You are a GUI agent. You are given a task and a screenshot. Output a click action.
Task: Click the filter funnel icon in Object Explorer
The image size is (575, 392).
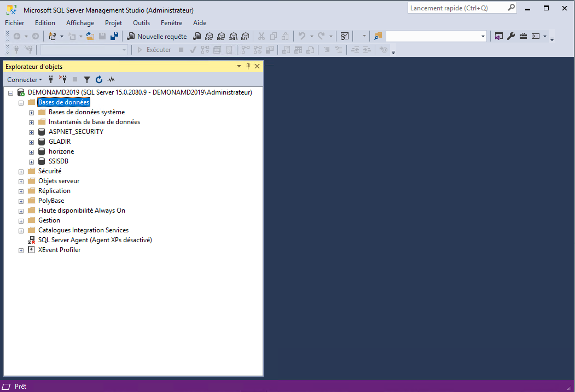tap(87, 79)
